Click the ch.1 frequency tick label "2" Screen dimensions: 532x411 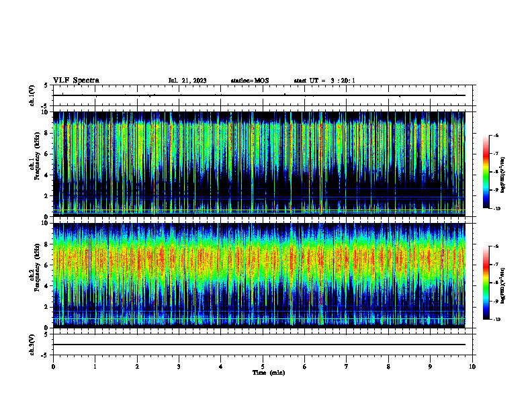[46, 196]
